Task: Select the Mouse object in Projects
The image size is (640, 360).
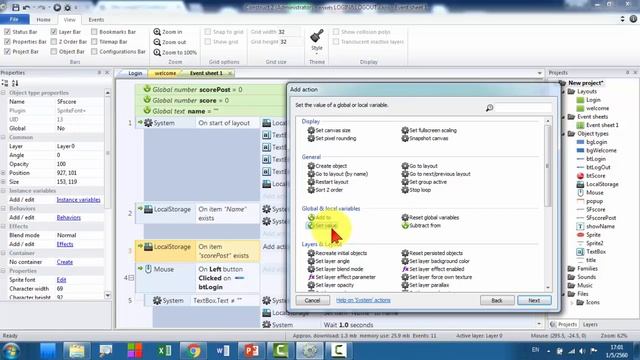Action: pos(590,193)
